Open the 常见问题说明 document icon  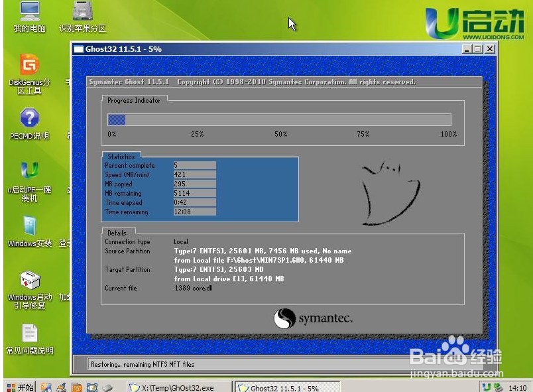[x=30, y=340]
